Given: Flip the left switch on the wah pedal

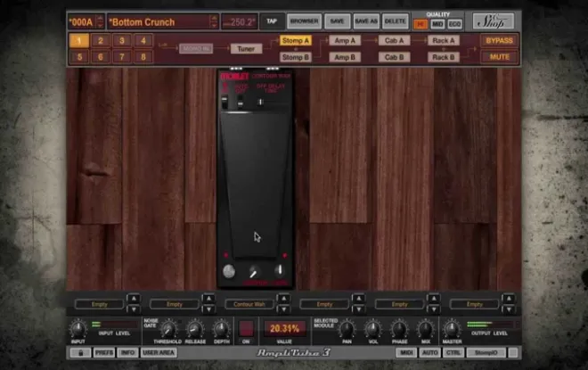Looking at the screenshot, I should pyautogui.click(x=225, y=102).
